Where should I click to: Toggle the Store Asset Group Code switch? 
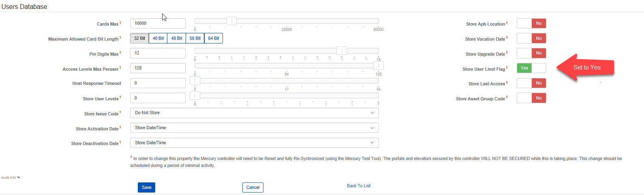click(531, 98)
